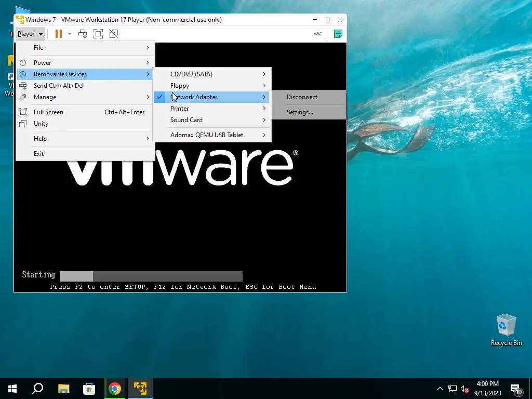Click the pause virtual machine icon
This screenshot has height=399, width=532.
click(x=58, y=34)
